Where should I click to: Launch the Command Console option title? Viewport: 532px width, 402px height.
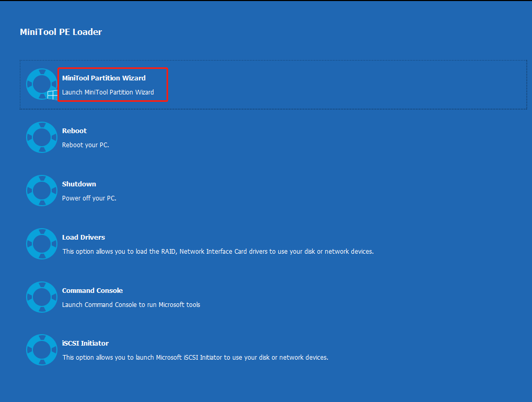tap(92, 291)
